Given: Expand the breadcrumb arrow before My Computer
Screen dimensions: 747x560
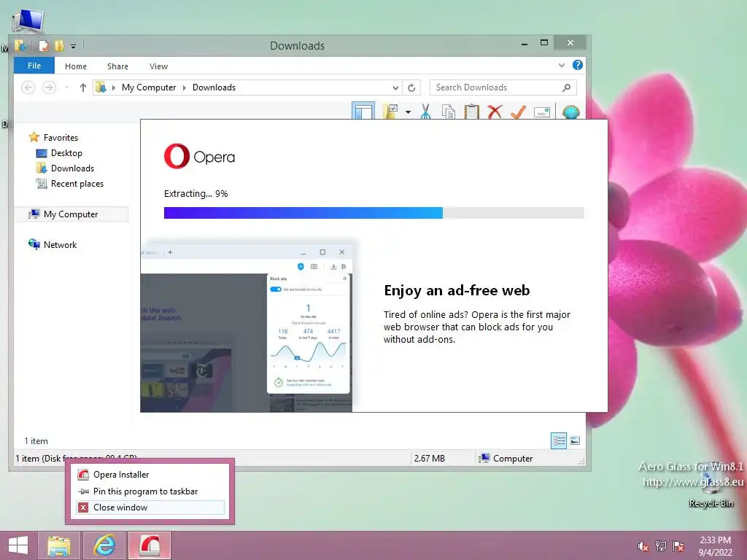Looking at the screenshot, I should click(113, 87).
